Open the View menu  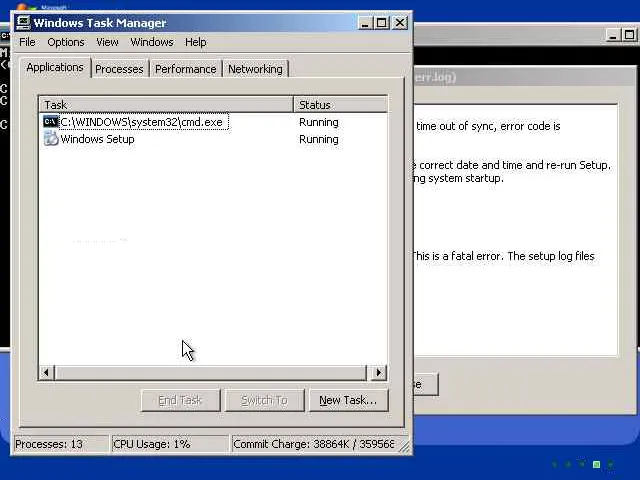[107, 42]
